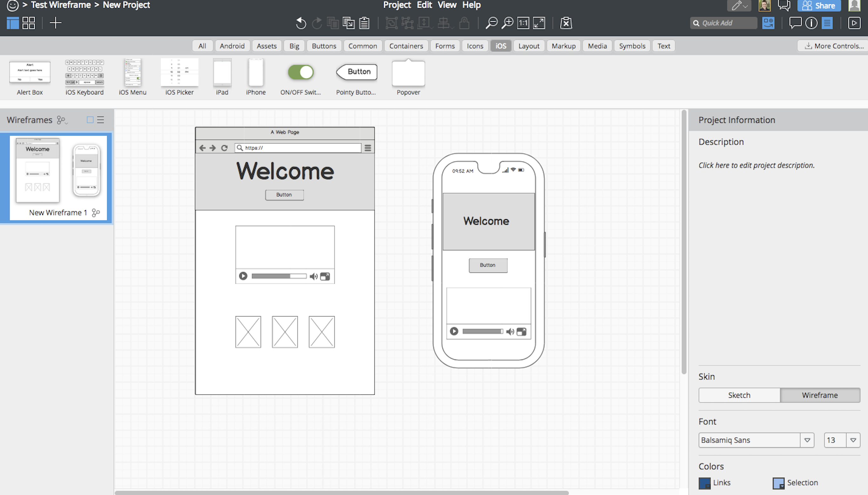Switch skin to Sketch mode
Viewport: 868px width, 495px height.
[x=739, y=395]
